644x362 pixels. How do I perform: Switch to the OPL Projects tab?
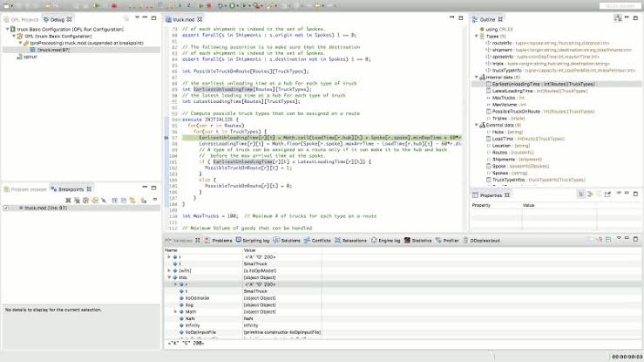tap(22, 19)
